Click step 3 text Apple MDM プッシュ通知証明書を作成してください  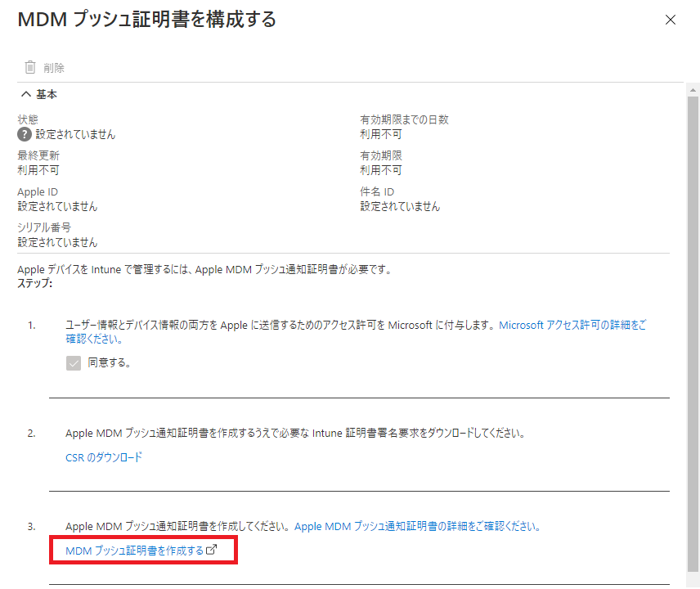tap(178, 527)
